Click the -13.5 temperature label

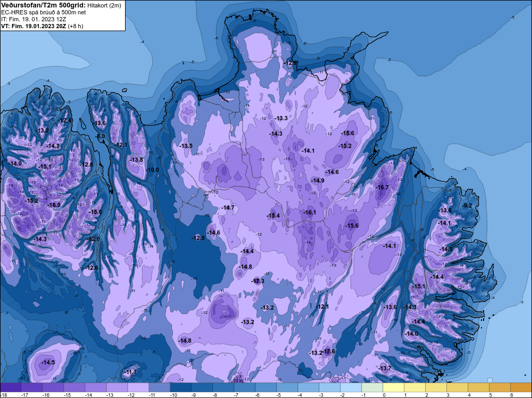(186, 146)
